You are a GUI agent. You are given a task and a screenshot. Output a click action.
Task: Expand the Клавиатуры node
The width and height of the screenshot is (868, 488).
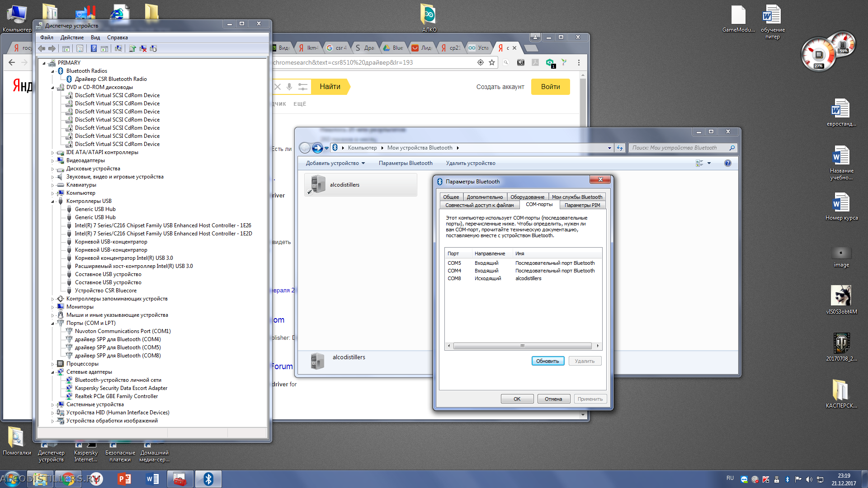(52, 185)
